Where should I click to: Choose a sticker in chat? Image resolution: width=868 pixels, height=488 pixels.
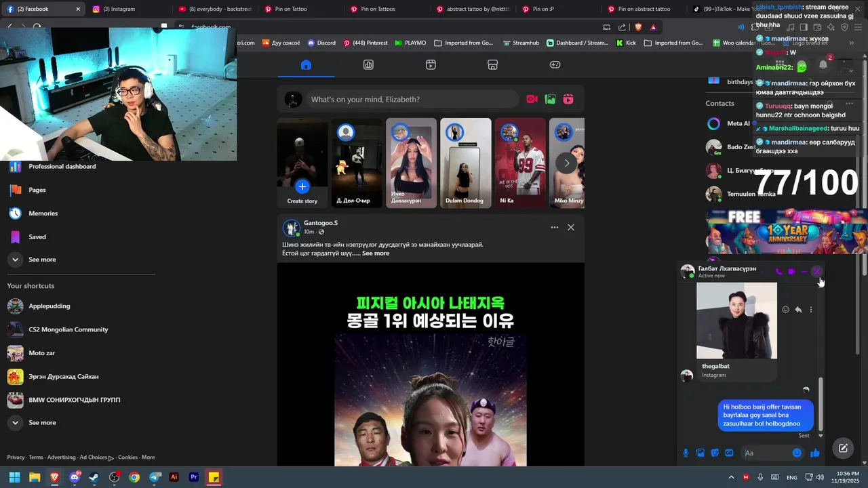coord(715,453)
